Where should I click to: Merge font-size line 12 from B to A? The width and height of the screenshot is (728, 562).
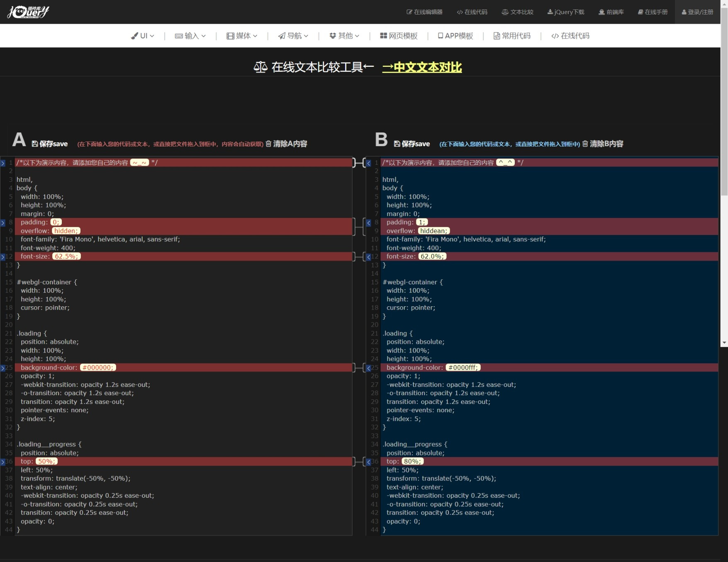tap(369, 257)
